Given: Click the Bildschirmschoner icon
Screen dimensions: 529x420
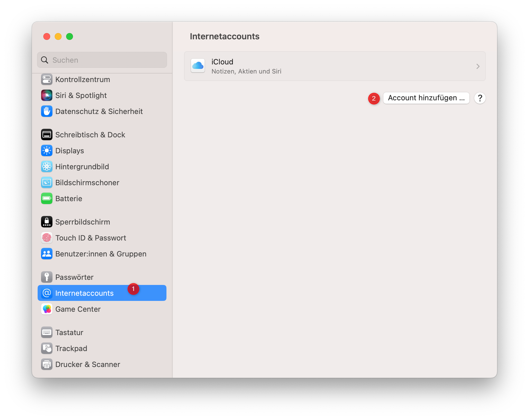Looking at the screenshot, I should point(47,183).
